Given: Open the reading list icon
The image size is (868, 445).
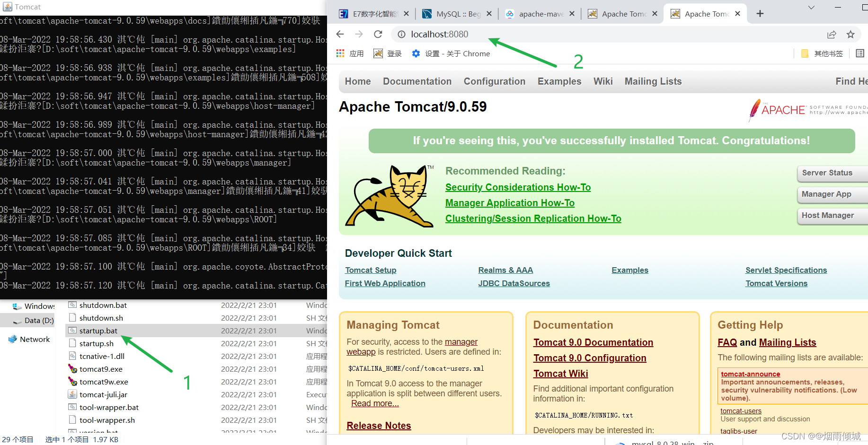Looking at the screenshot, I should (x=860, y=53).
